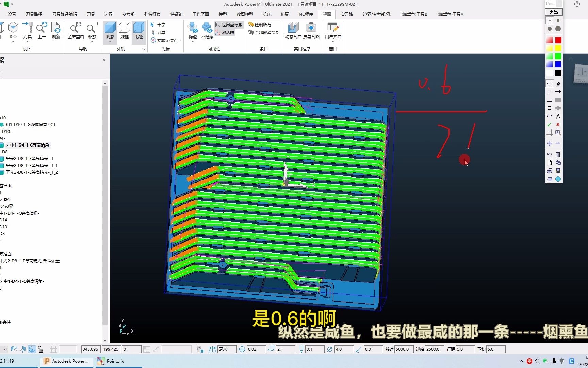Toggle filled rectangle shape in Pointofix
Screen dimensions: 588x368
tap(558, 100)
